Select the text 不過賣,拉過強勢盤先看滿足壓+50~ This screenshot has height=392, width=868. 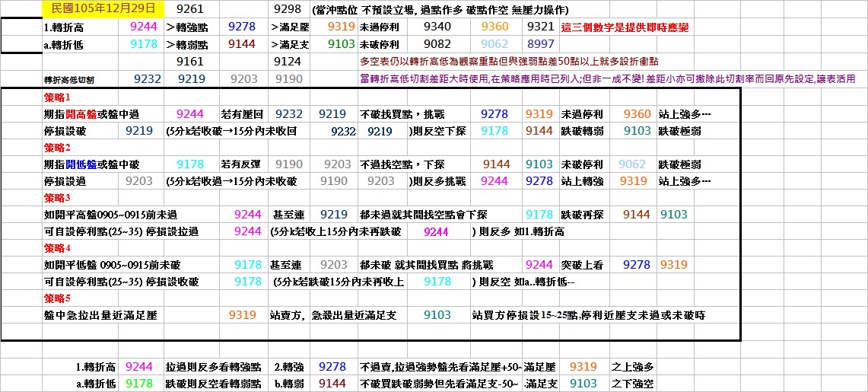point(440,367)
